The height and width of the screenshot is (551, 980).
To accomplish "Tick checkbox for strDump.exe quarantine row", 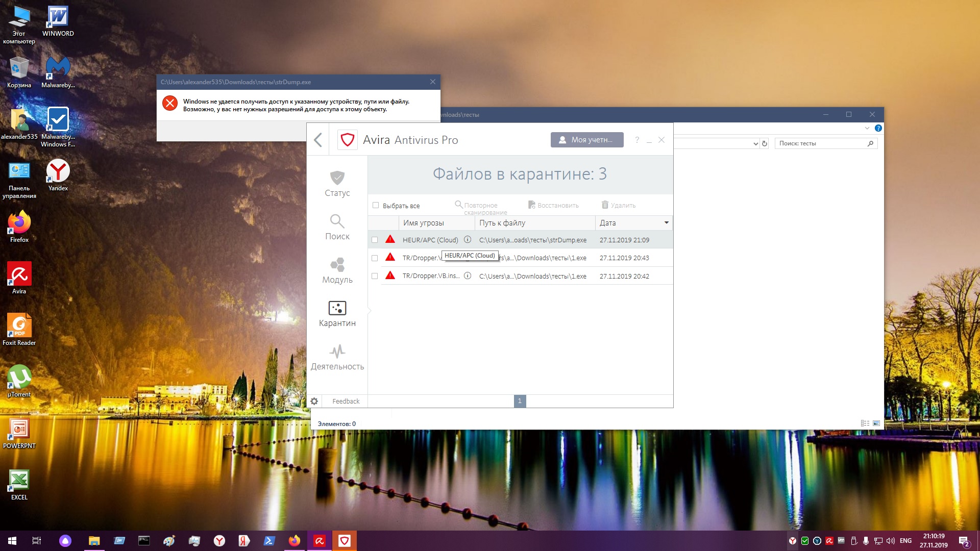I will click(375, 240).
